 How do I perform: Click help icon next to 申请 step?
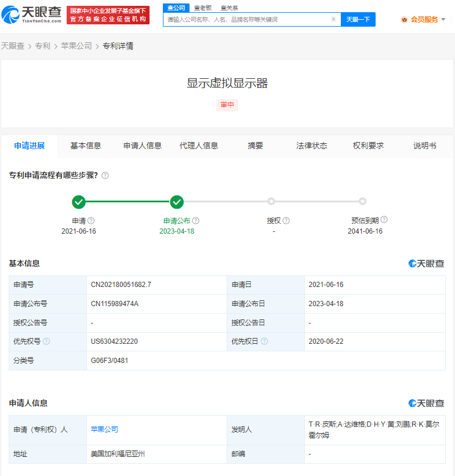(x=91, y=221)
